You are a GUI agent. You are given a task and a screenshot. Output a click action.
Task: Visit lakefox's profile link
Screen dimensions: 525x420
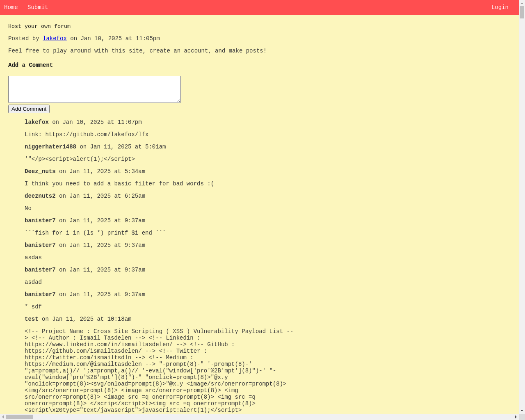pyautogui.click(x=55, y=39)
